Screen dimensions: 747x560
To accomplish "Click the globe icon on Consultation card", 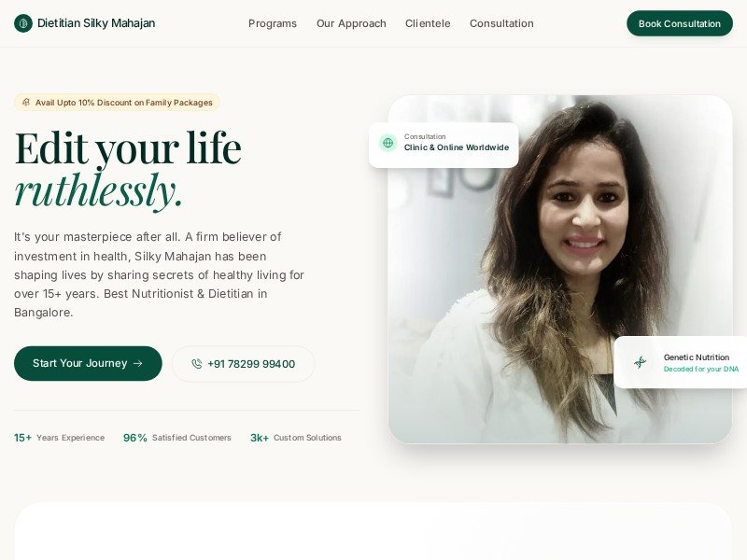I will click(388, 143).
